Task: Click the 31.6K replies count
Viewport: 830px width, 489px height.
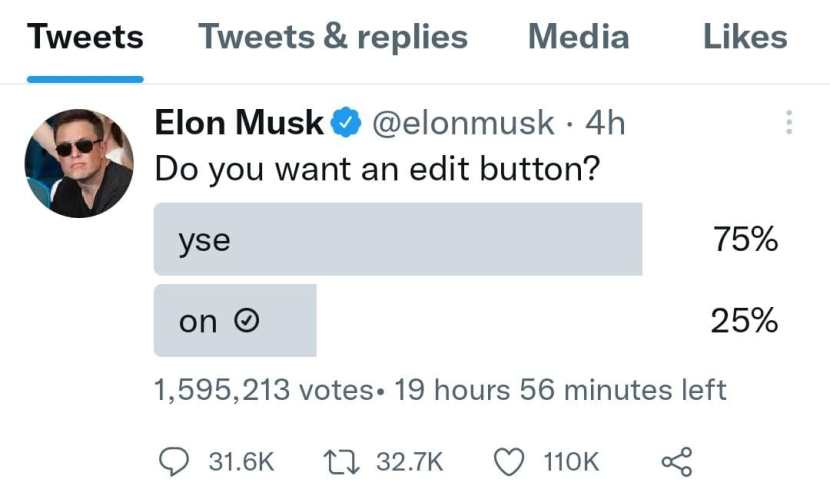Action: (x=241, y=461)
